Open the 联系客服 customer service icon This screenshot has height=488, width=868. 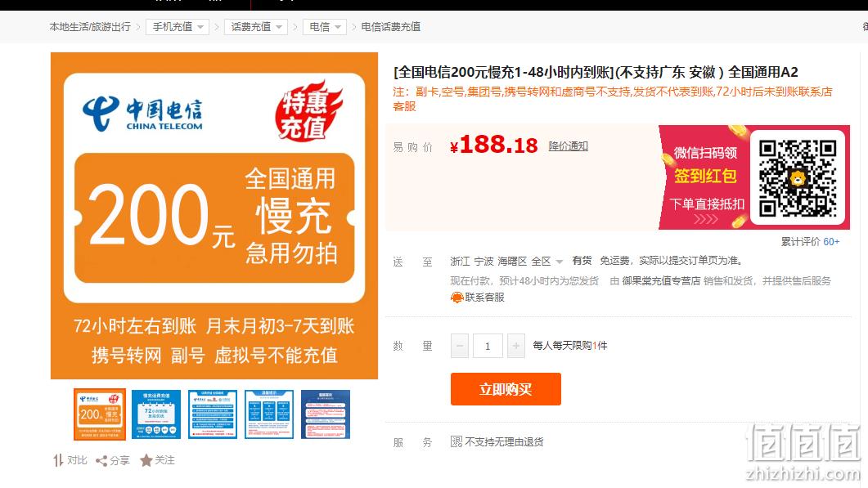coord(456,298)
